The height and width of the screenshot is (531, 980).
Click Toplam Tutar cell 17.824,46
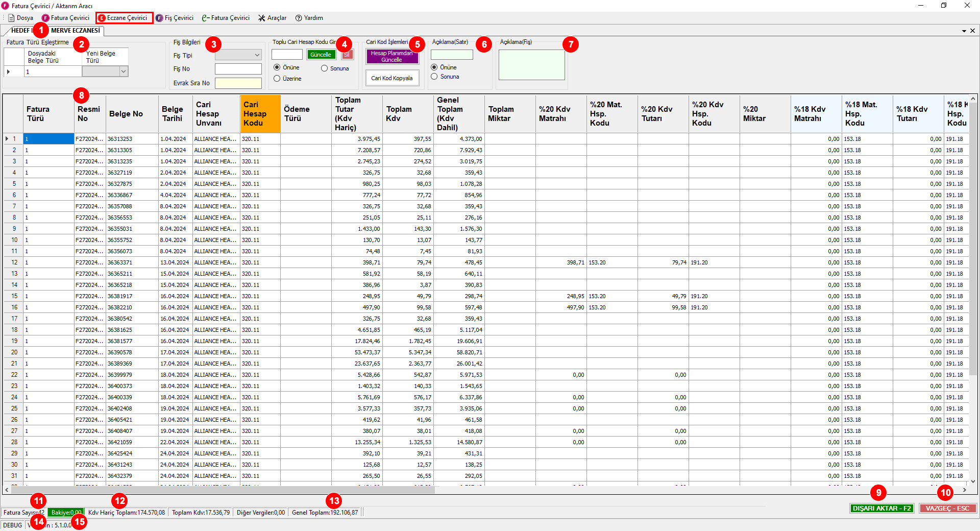357,341
